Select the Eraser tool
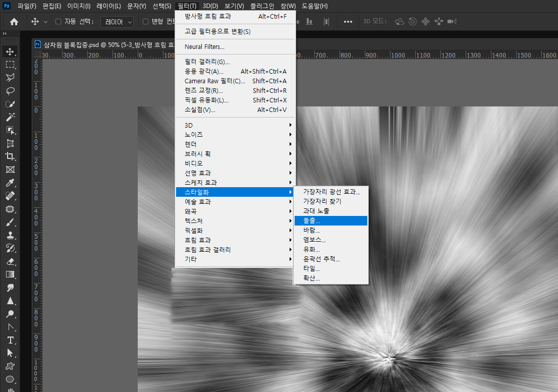 pos(10,261)
